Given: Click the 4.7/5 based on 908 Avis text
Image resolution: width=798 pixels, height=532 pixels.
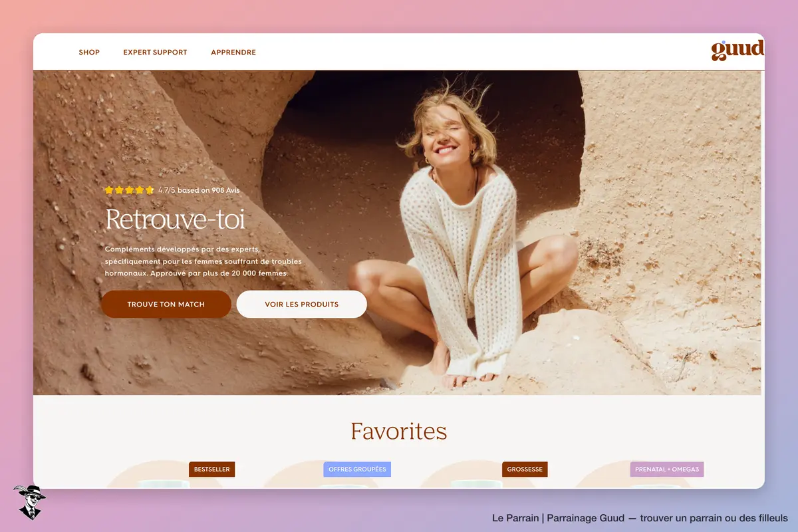Looking at the screenshot, I should [x=199, y=190].
